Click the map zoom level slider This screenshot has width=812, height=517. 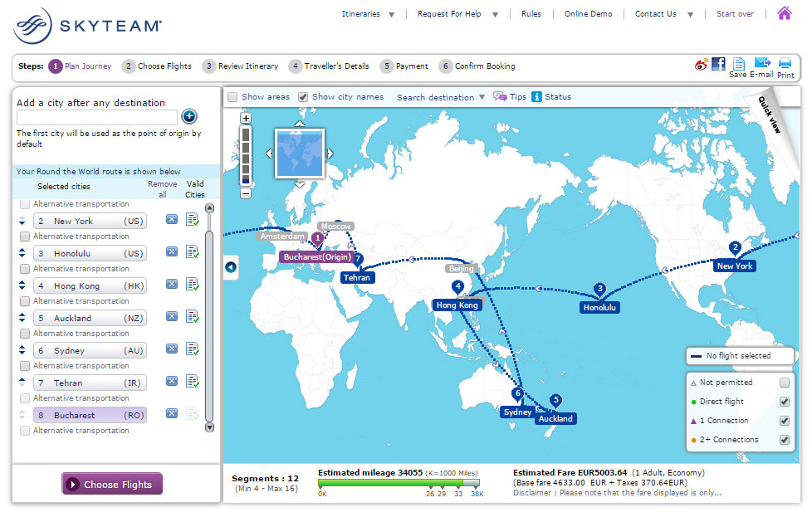246,156
